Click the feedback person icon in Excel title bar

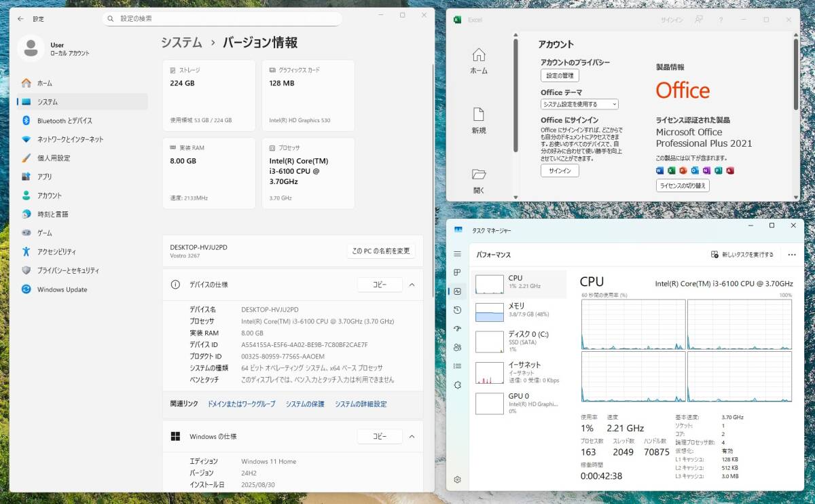click(x=698, y=20)
